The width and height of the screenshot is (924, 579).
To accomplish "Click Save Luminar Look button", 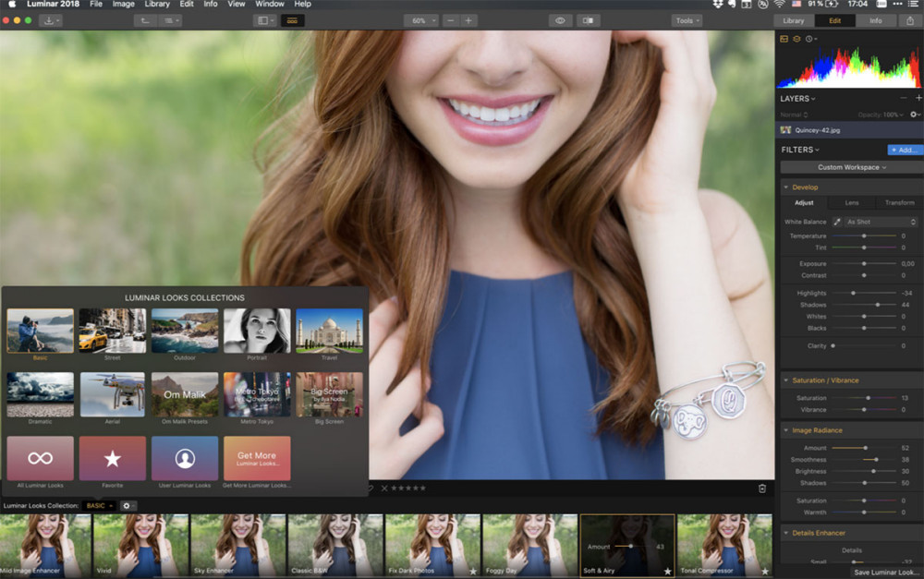I will (884, 572).
